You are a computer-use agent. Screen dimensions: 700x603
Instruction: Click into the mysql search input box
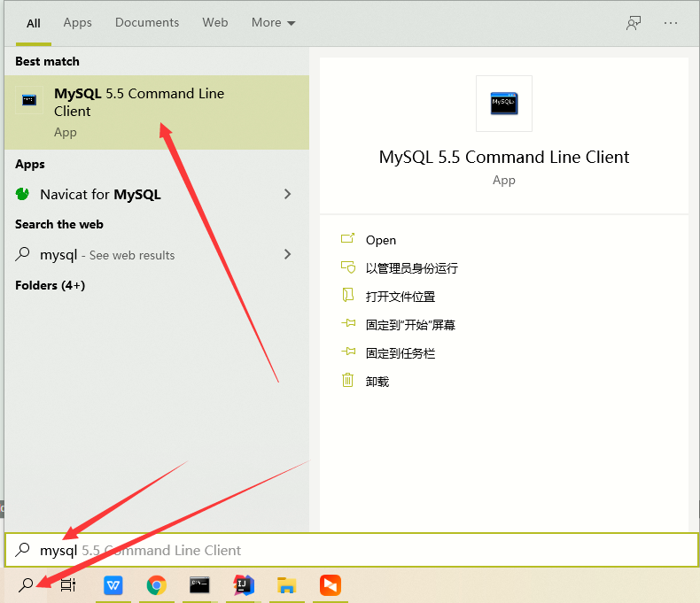point(352,550)
